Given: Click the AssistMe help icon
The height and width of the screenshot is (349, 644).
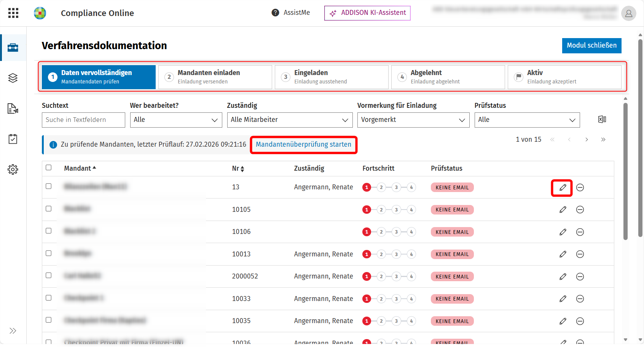Looking at the screenshot, I should pos(275,13).
